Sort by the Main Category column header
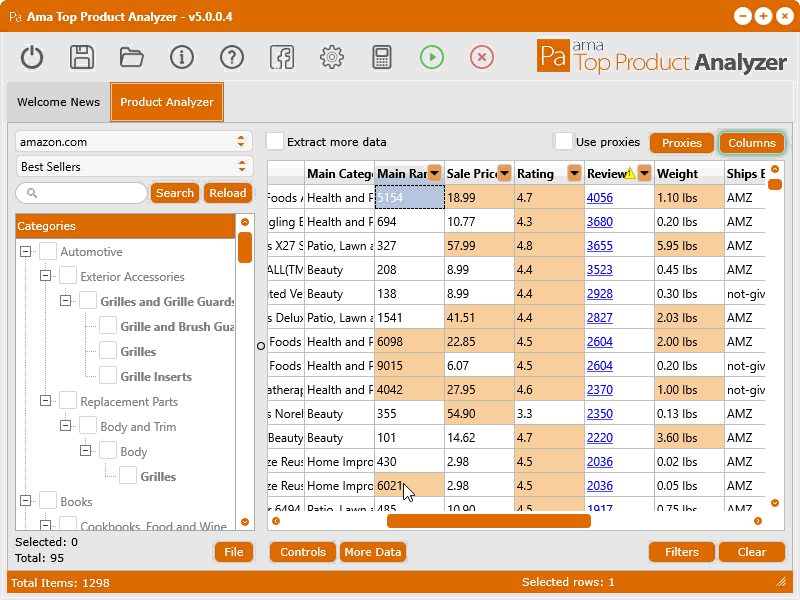This screenshot has width=800, height=600. pos(340,173)
